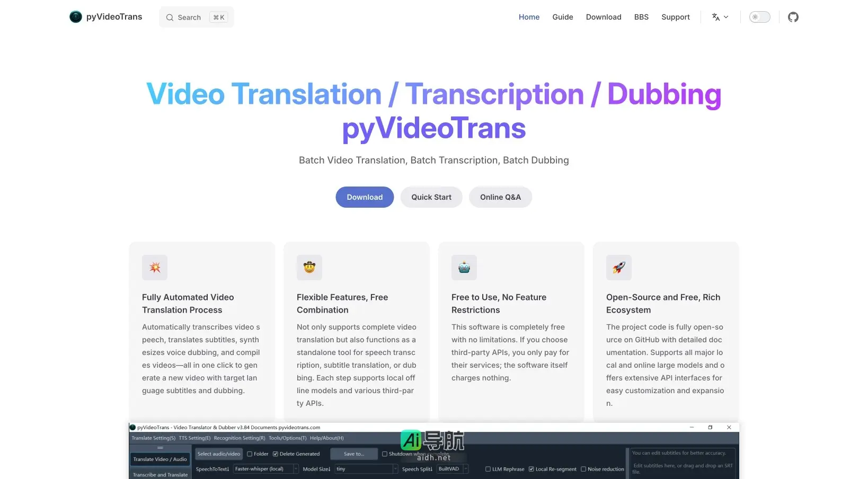Enable the LLM Rephrase checkbox

pos(488,469)
